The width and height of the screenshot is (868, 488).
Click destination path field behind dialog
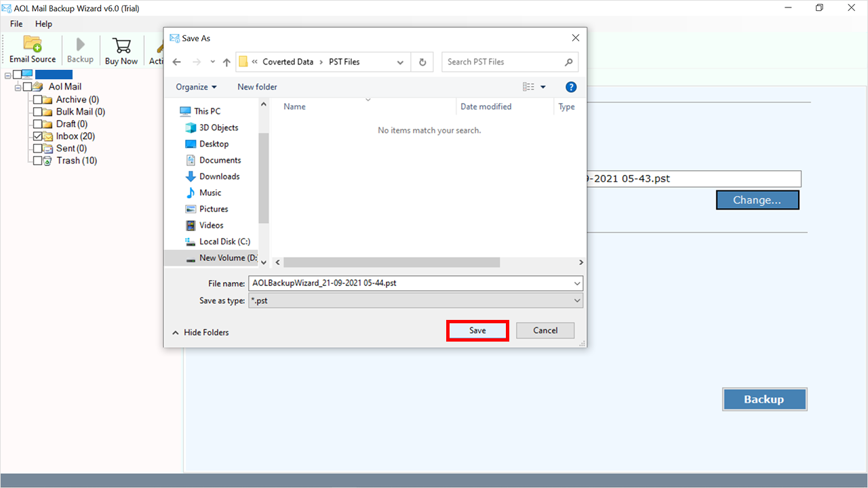(694, 179)
